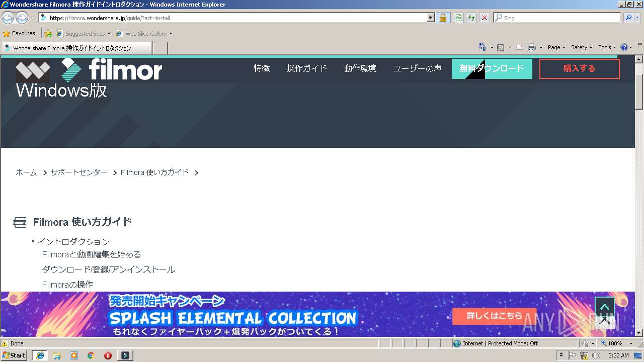
Task: Click the guide list icon beside Filmora 使い方ガイド
Action: [20, 222]
